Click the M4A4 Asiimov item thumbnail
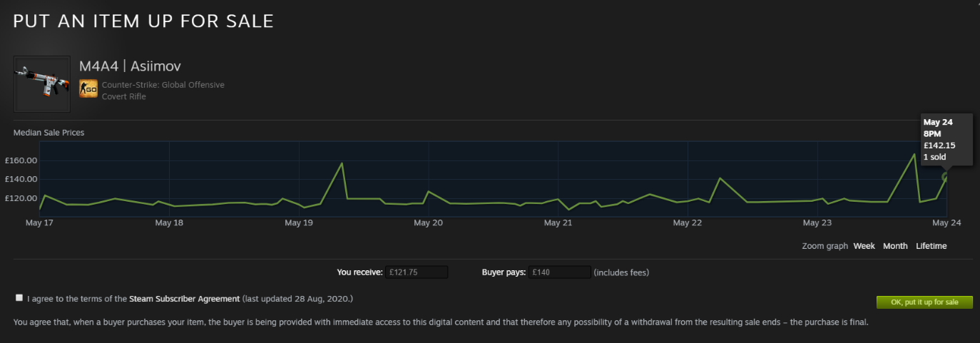Image resolution: width=980 pixels, height=343 pixels. point(42,84)
